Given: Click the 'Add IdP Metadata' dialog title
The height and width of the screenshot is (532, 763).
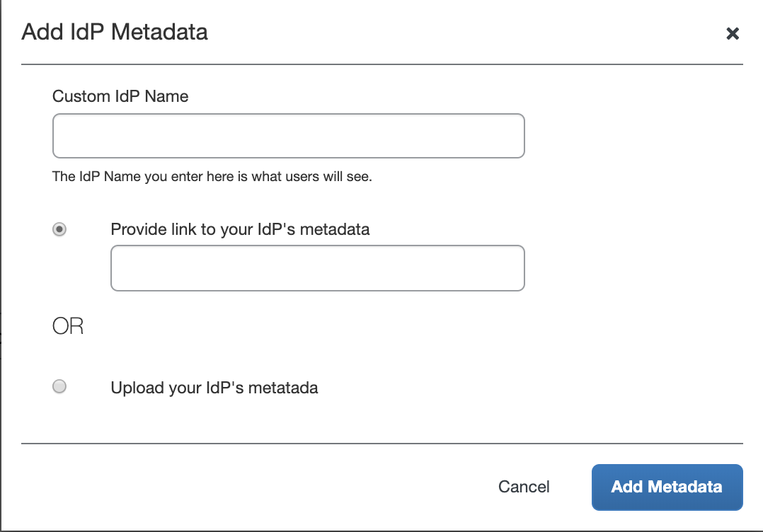Looking at the screenshot, I should coord(115,33).
